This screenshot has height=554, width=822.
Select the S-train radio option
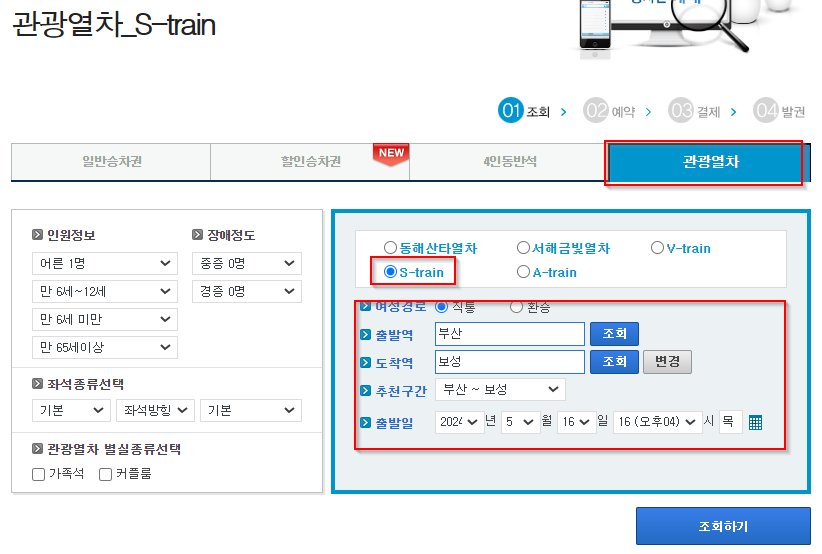coord(390,271)
